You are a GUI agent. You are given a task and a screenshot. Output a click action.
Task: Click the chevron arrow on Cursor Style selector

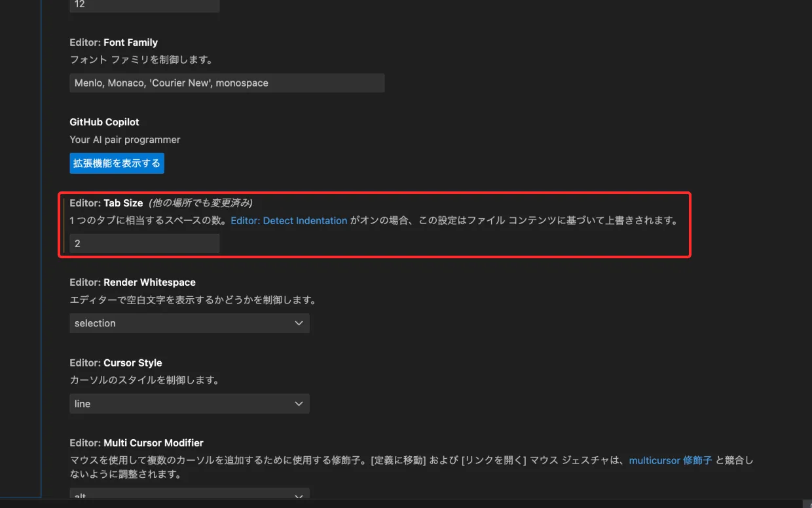click(x=299, y=404)
